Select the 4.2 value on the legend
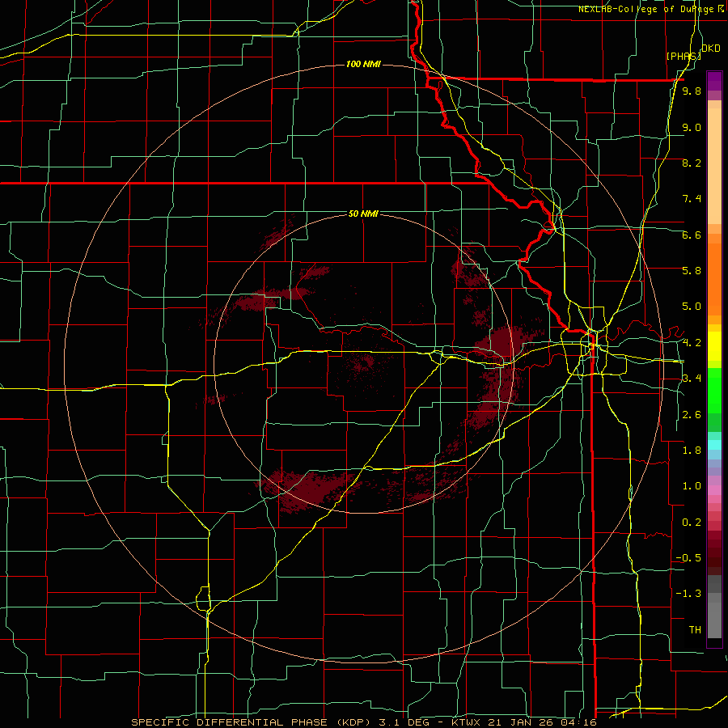This screenshot has width=728, height=728. pos(692,343)
